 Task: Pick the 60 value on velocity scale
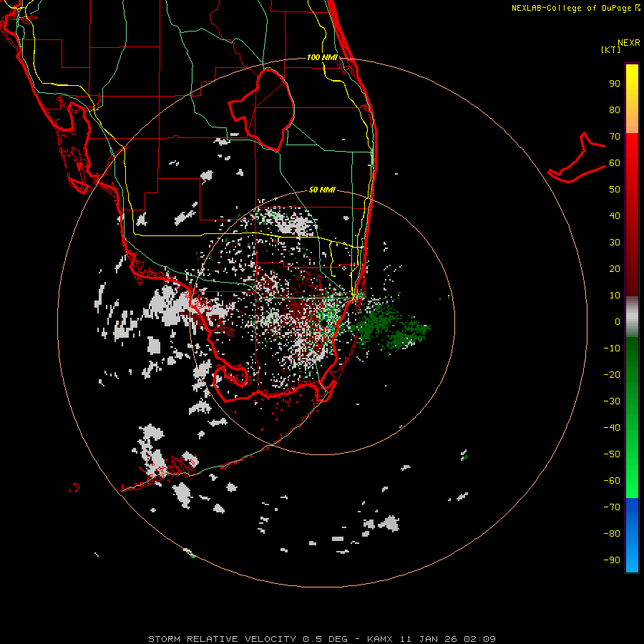615,163
